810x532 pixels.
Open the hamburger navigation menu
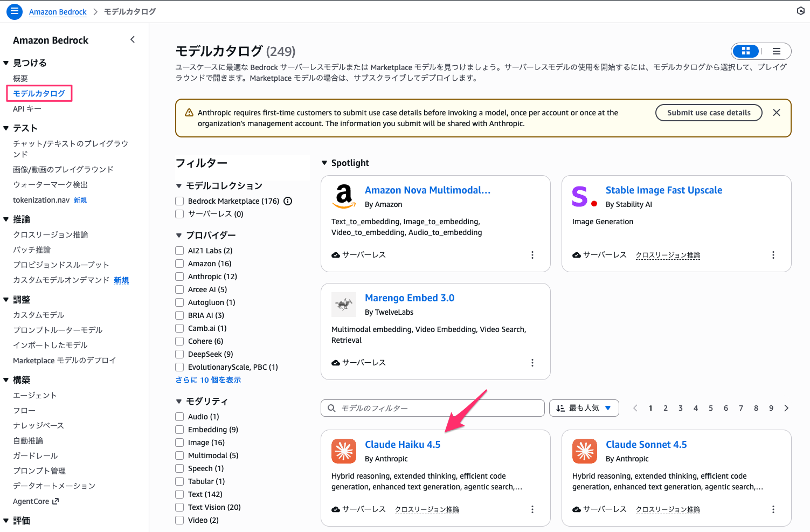pos(14,11)
